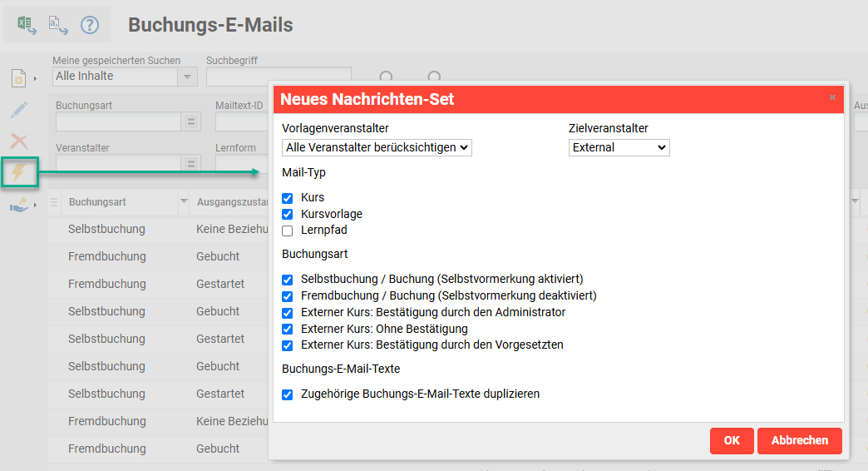This screenshot has height=471, width=868.
Task: Open the help question mark icon
Action: tap(90, 25)
